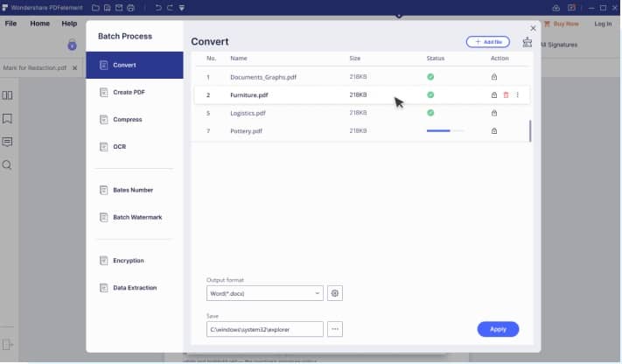Screen dimensions: 622x364
Task: Select Convert in Batch Process sidebar
Action: pyautogui.click(x=135, y=65)
